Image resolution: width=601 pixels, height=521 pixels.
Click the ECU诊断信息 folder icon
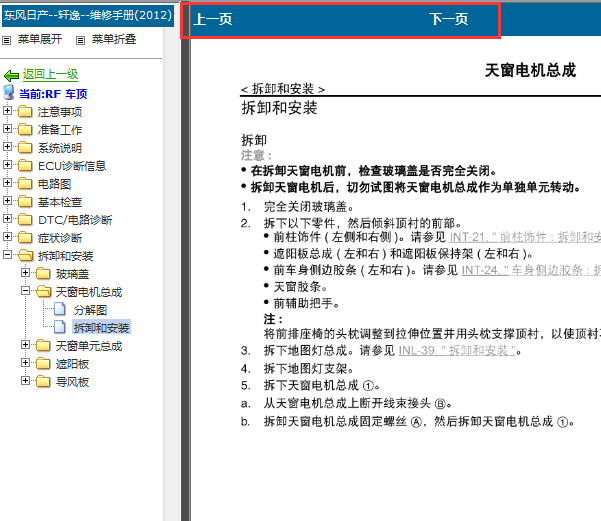pos(25,165)
